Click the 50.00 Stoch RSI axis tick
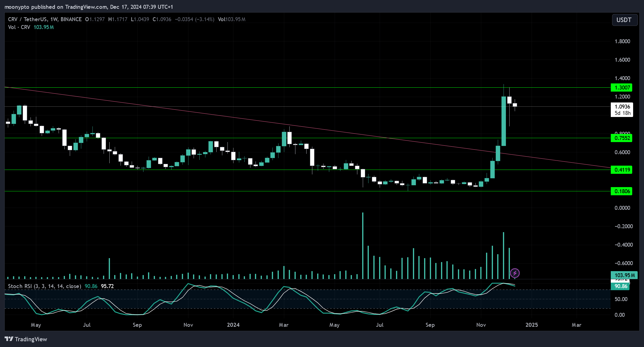The image size is (644, 347). point(621,299)
